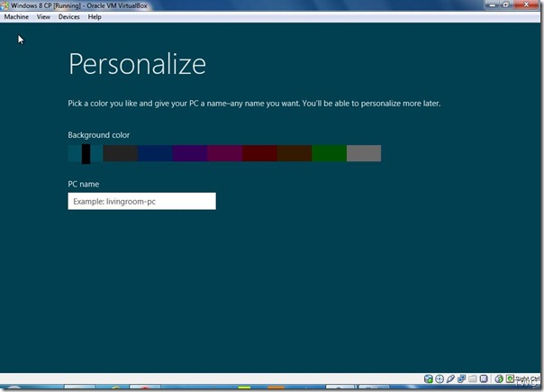Select the brown background color

pyautogui.click(x=295, y=153)
